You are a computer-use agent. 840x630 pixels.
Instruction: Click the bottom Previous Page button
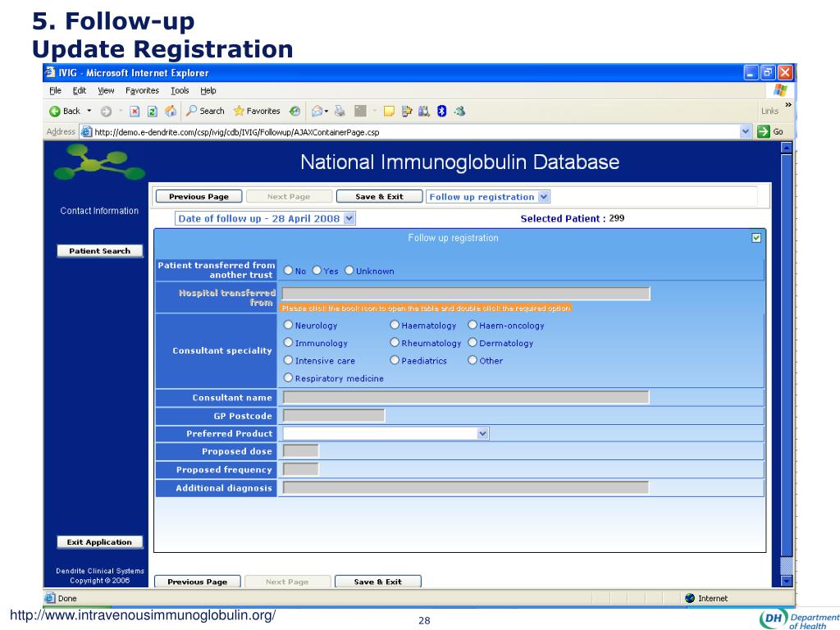point(197,582)
